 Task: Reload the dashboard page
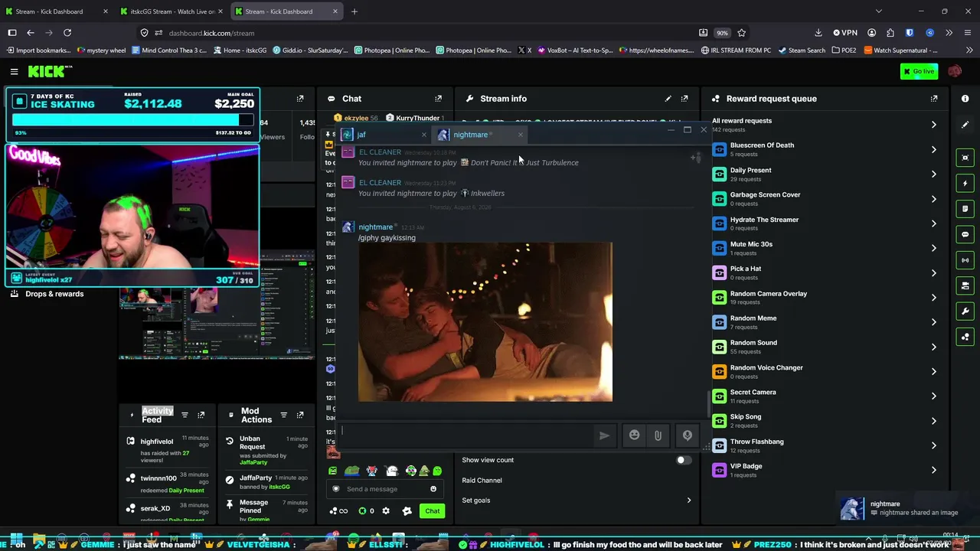click(x=67, y=33)
